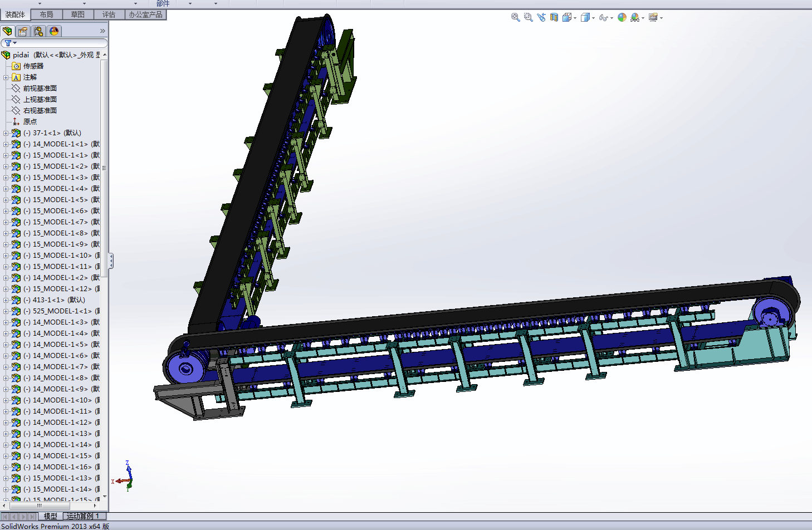
Task: Click the tree scroll-up arrow
Action: [x=104, y=55]
